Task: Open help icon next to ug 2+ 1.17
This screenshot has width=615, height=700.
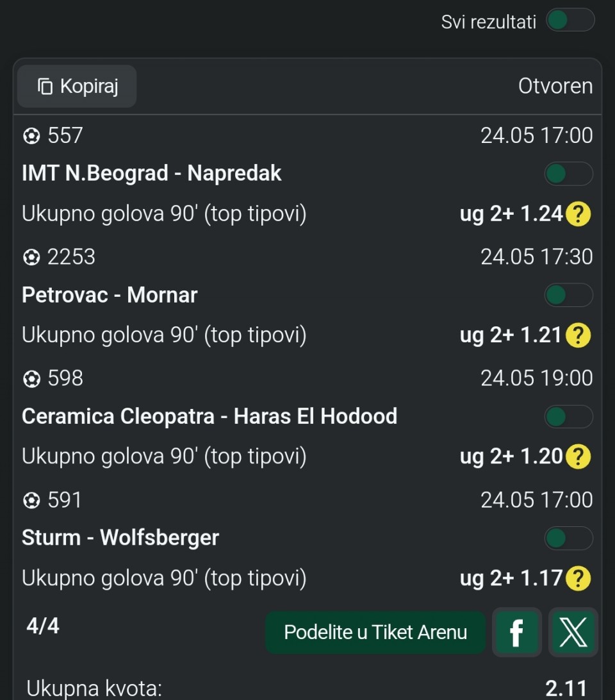Action: pyautogui.click(x=578, y=578)
